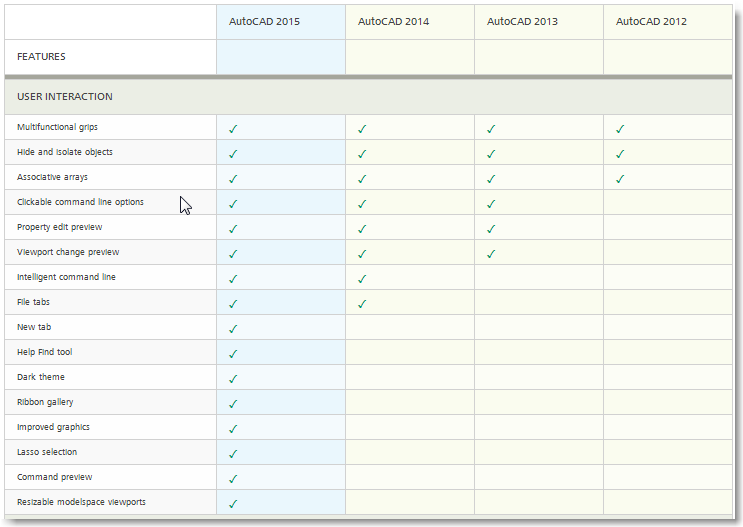
Task: Click AutoCAD 2015 checkmark for New tab
Action: (233, 329)
